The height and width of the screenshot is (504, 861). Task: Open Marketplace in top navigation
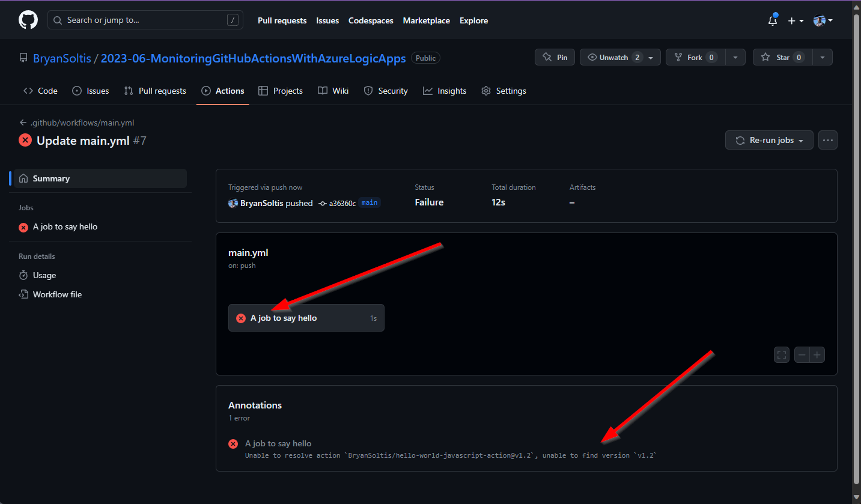tap(426, 20)
